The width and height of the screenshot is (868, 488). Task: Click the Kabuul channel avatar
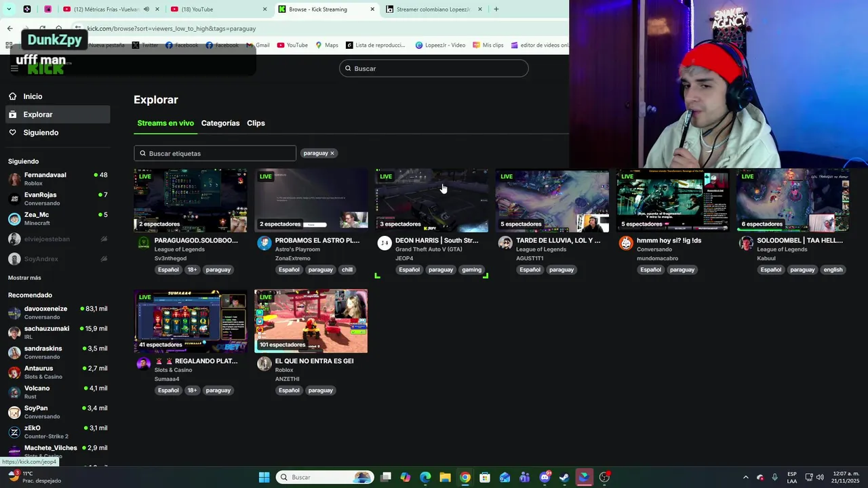click(x=746, y=243)
